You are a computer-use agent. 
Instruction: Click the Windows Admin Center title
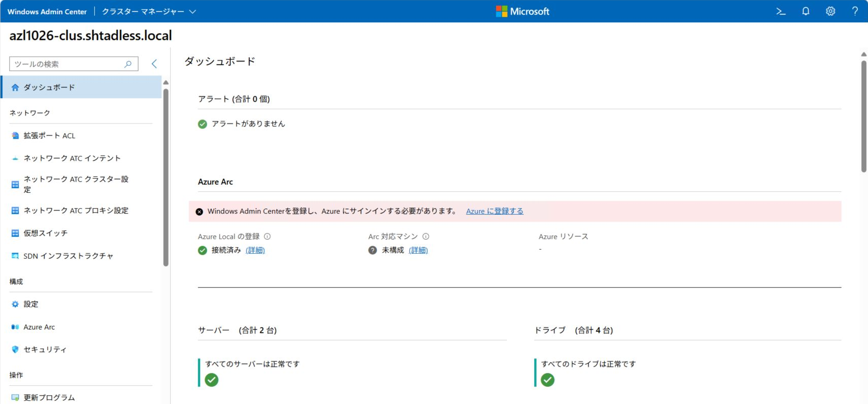[x=47, y=11]
